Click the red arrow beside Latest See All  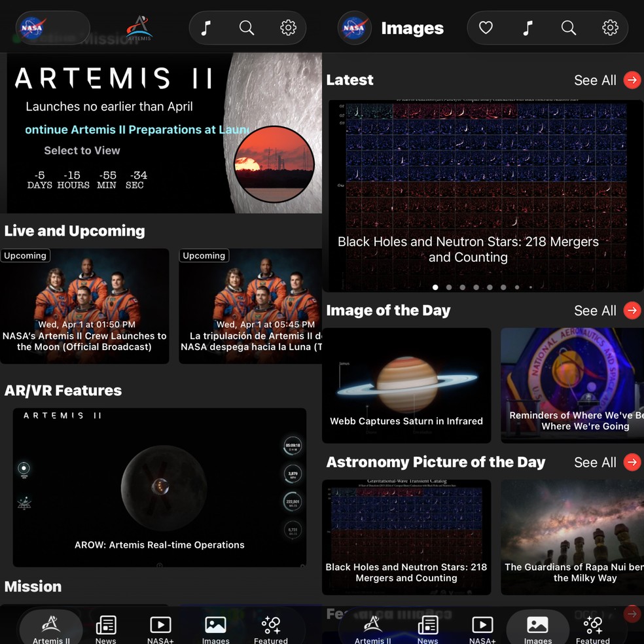click(x=632, y=80)
